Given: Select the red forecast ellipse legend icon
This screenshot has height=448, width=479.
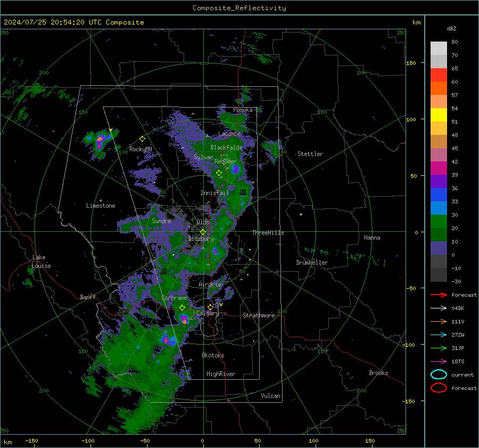Looking at the screenshot, I should pyautogui.click(x=439, y=388).
